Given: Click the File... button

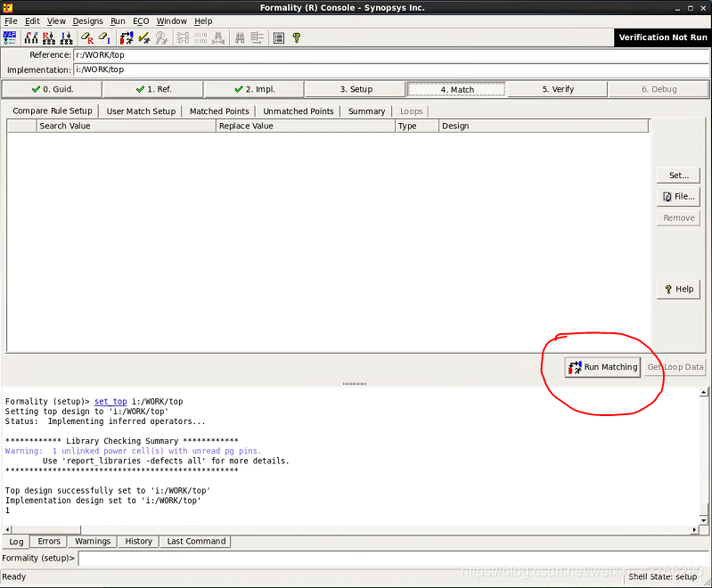Looking at the screenshot, I should 678,197.
